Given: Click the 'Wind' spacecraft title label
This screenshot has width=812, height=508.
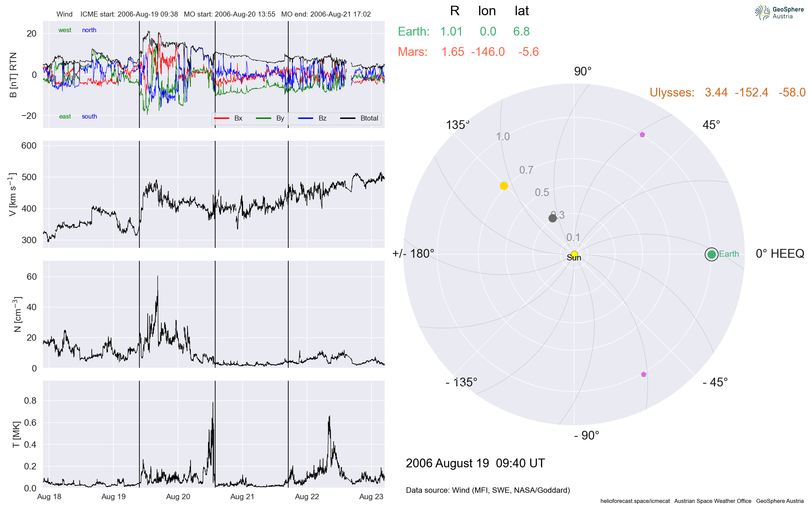Looking at the screenshot, I should click(65, 14).
